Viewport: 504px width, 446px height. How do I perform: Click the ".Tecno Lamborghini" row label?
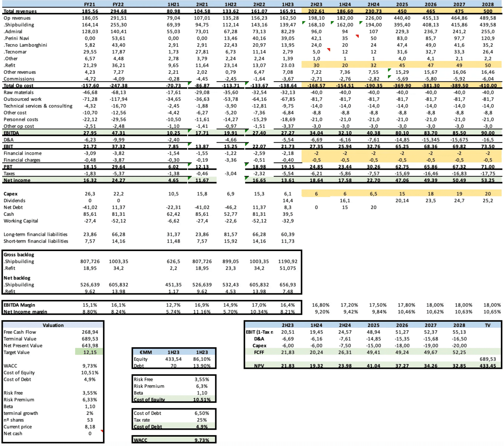click(x=25, y=45)
